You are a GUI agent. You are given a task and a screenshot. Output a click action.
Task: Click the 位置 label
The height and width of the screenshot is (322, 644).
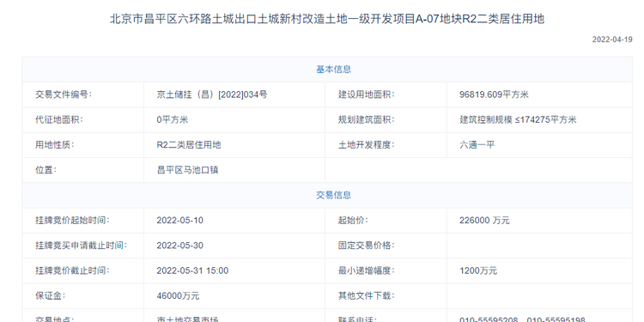point(46,170)
